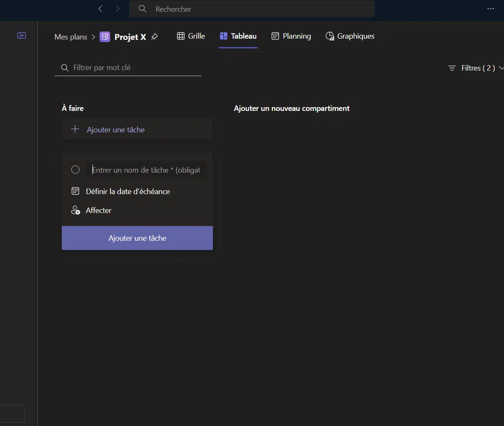Click the back navigation arrow
This screenshot has width=504, height=426.
(x=100, y=9)
